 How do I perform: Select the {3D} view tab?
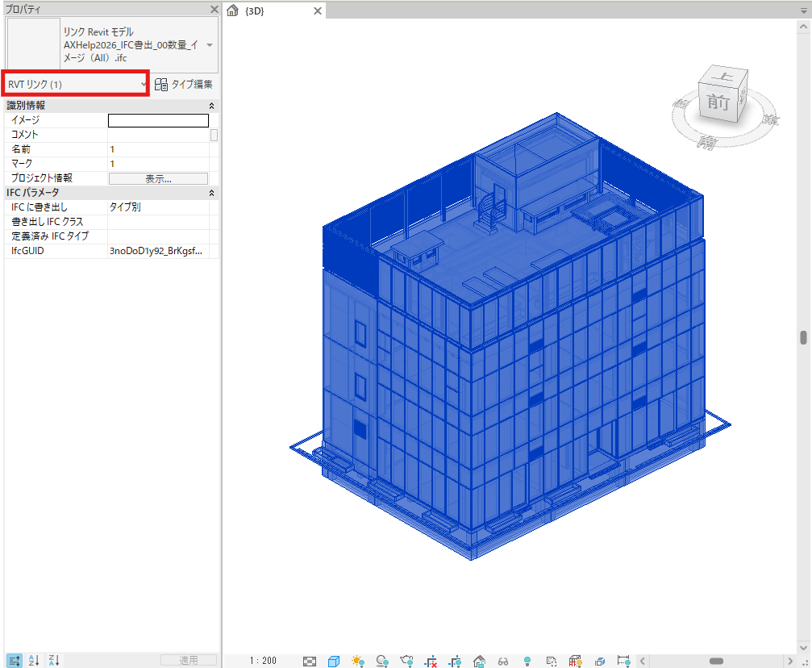[x=255, y=10]
